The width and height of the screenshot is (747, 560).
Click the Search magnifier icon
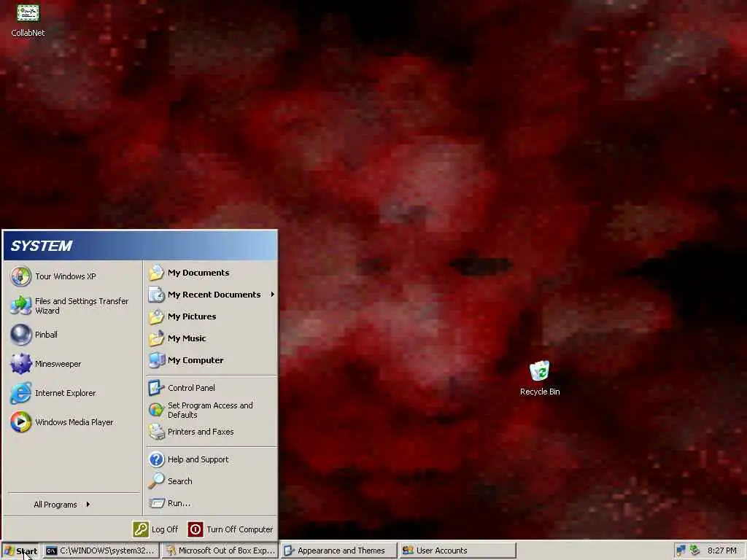pyautogui.click(x=156, y=481)
